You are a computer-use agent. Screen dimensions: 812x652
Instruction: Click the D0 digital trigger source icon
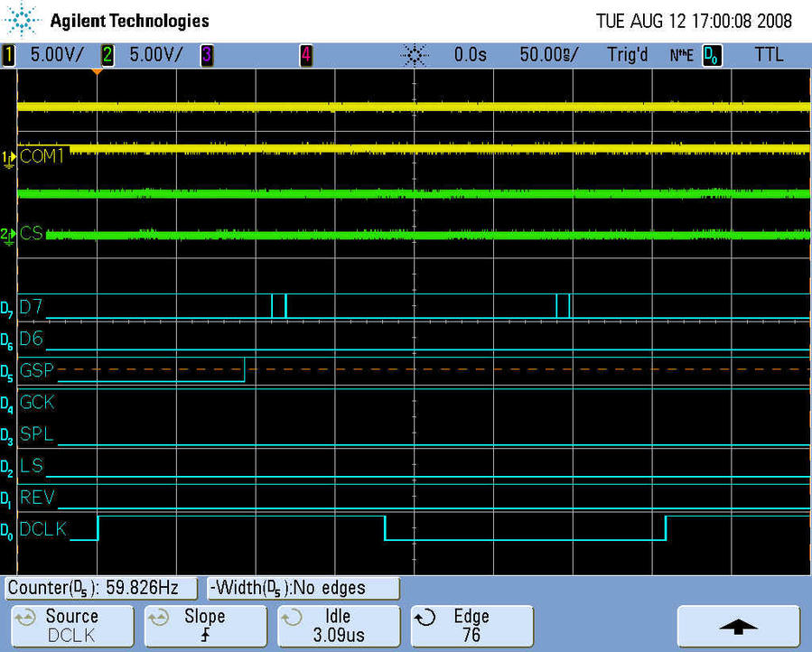point(712,55)
